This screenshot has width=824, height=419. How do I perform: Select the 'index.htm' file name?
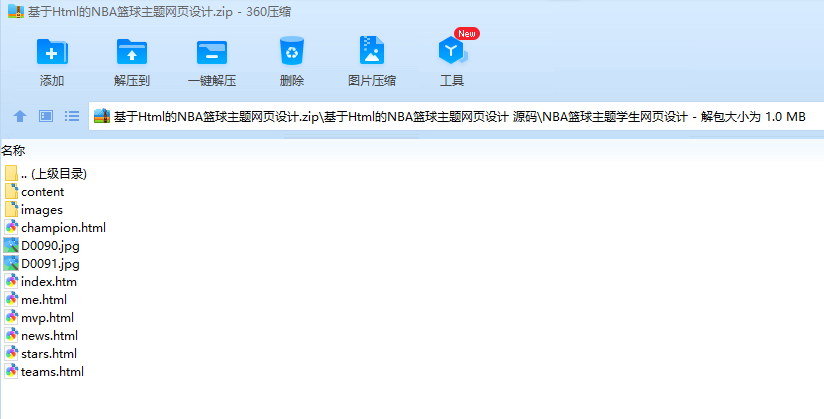(49, 281)
